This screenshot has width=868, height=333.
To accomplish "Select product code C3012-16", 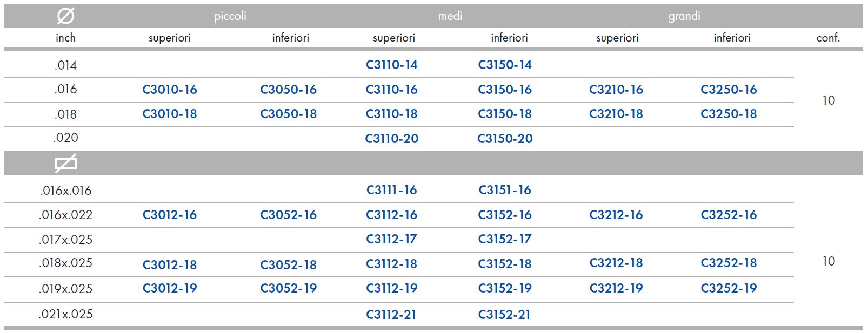I will 170,215.
